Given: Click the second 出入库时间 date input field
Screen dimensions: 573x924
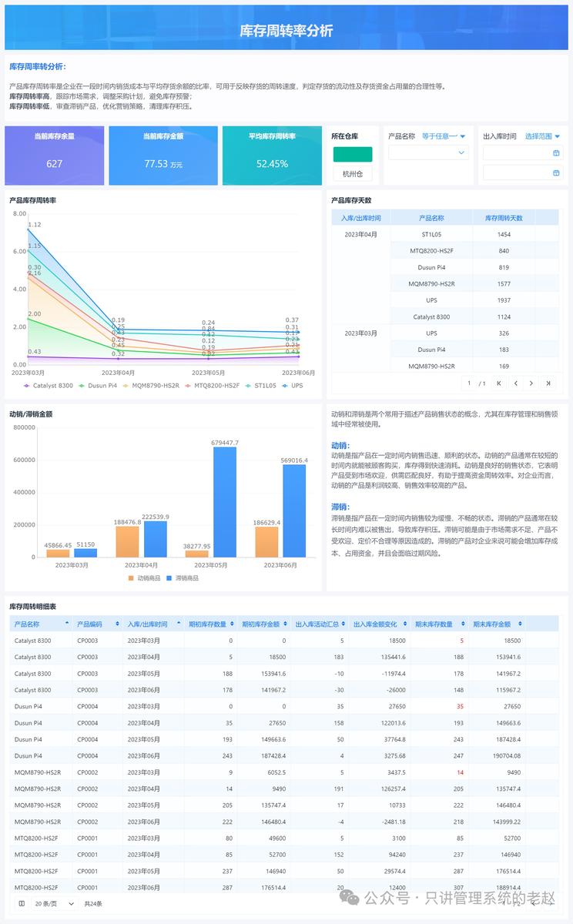Looking at the screenshot, I should point(523,173).
